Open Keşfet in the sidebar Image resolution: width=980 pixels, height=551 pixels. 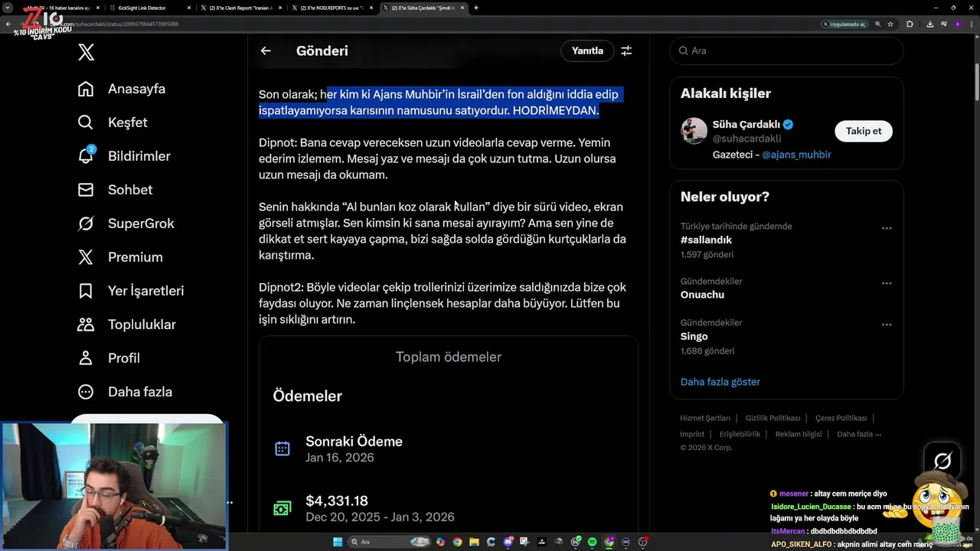pos(113,122)
